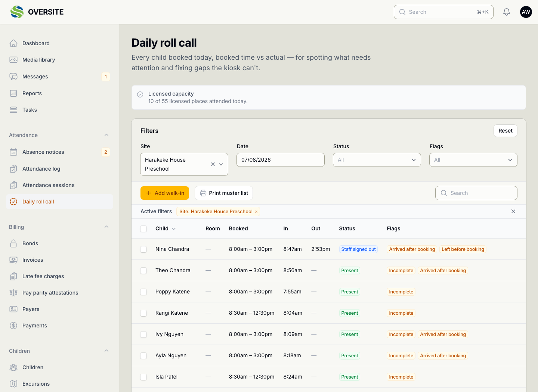This screenshot has width=538, height=392.
Task: Click the Attendance log clipboard icon
Action: pos(13,169)
